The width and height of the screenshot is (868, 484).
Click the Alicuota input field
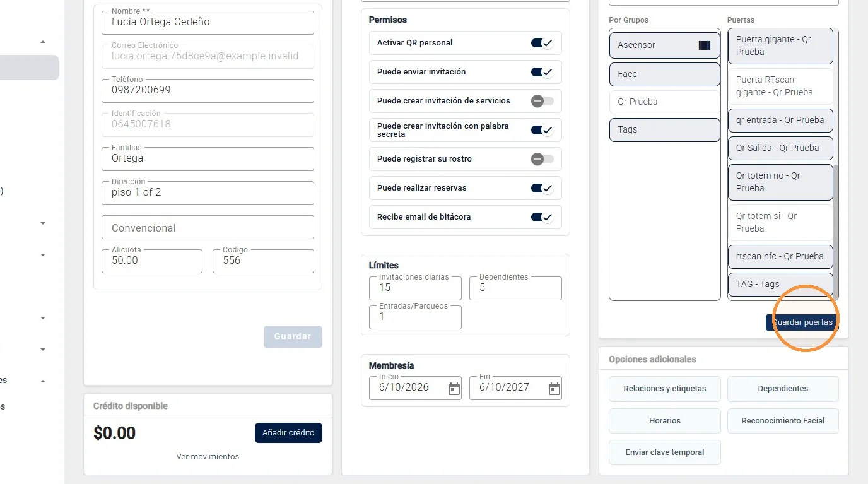coord(152,261)
